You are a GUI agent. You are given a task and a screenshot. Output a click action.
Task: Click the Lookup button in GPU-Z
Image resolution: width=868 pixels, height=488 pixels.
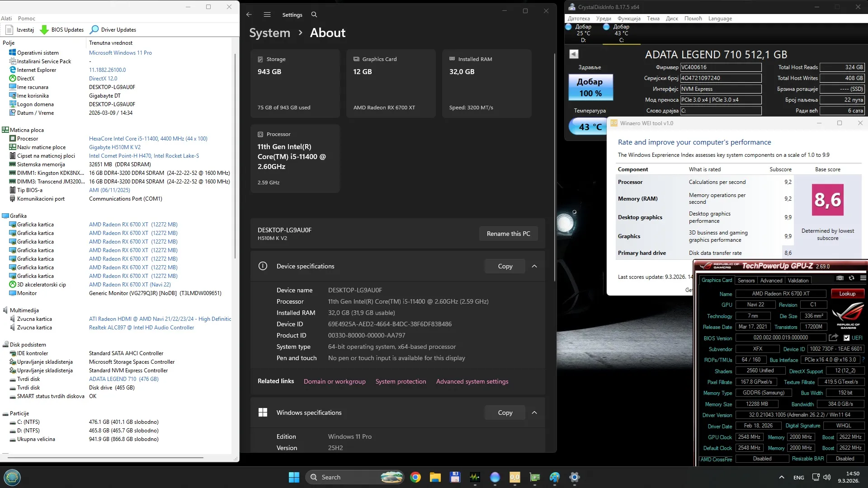847,294
